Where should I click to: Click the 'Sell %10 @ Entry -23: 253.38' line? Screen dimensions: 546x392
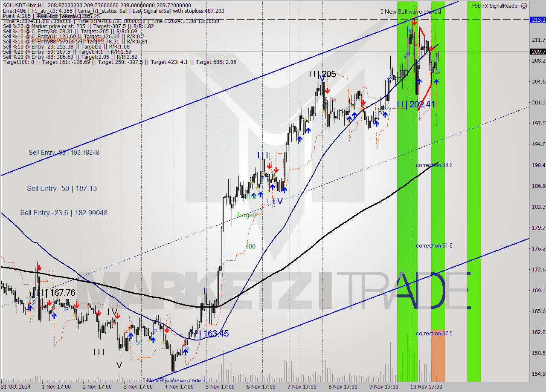[66, 46]
